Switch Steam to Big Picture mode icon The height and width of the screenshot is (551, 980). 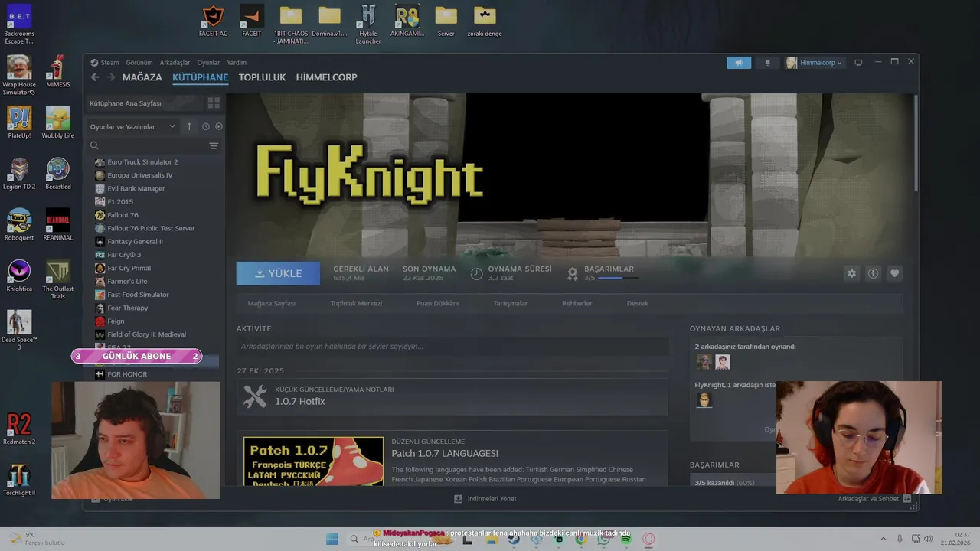(x=858, y=63)
